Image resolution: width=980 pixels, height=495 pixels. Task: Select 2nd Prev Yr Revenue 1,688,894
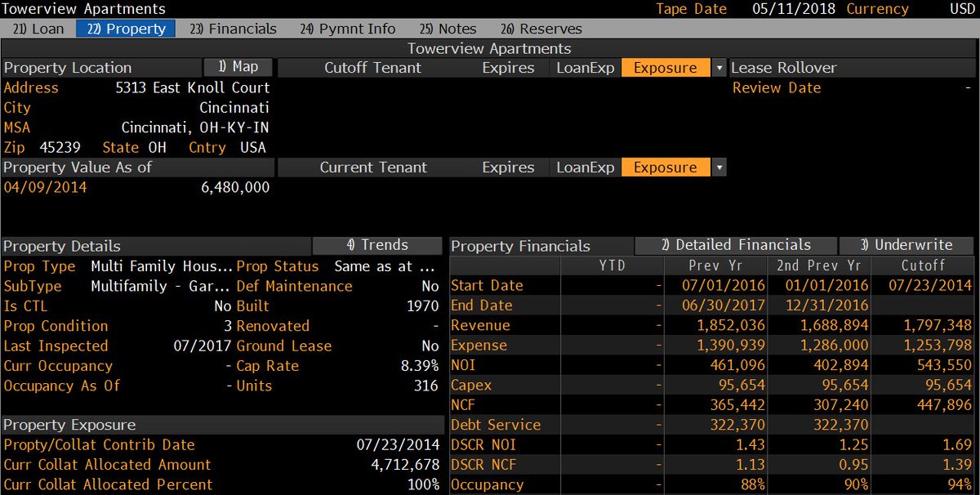click(x=834, y=325)
